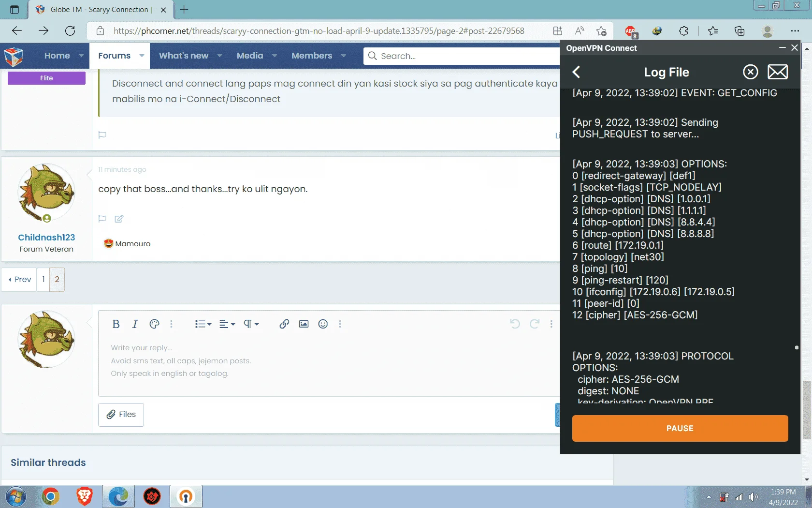Image resolution: width=812 pixels, height=508 pixels.
Task: Open the Home navigation item
Action: [x=57, y=56]
